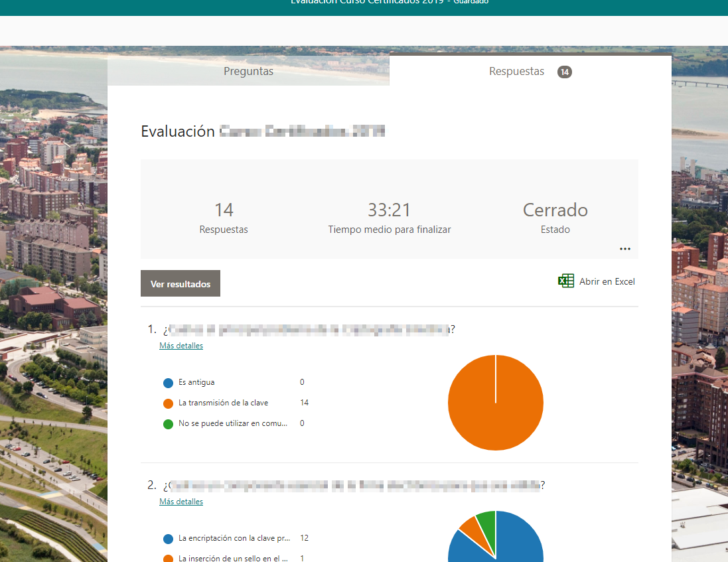Open Más detalles for question 2

[x=181, y=502]
